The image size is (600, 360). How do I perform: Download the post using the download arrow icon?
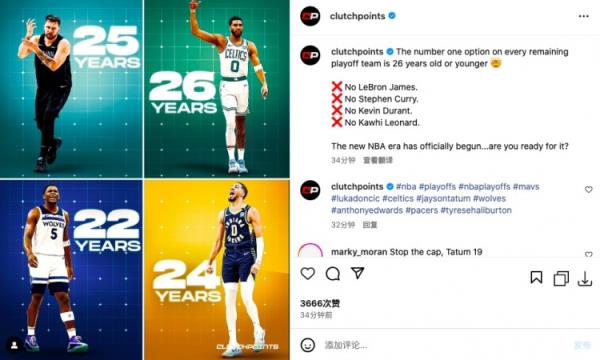point(585,279)
